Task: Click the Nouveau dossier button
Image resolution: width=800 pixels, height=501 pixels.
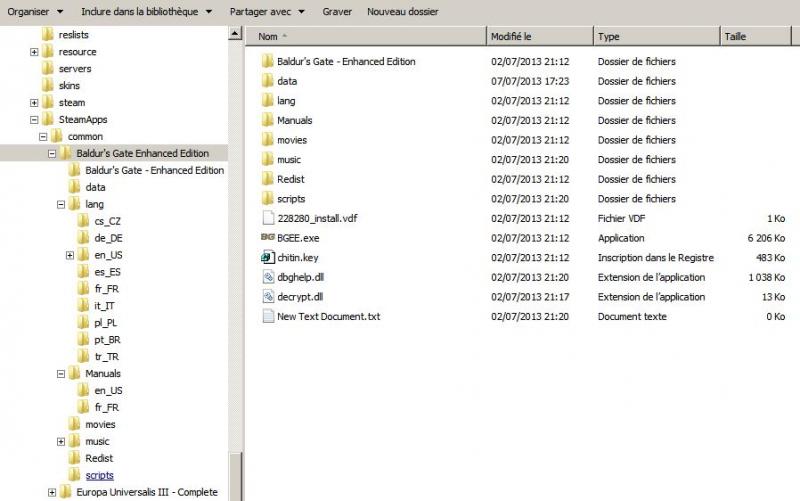Action: point(403,11)
